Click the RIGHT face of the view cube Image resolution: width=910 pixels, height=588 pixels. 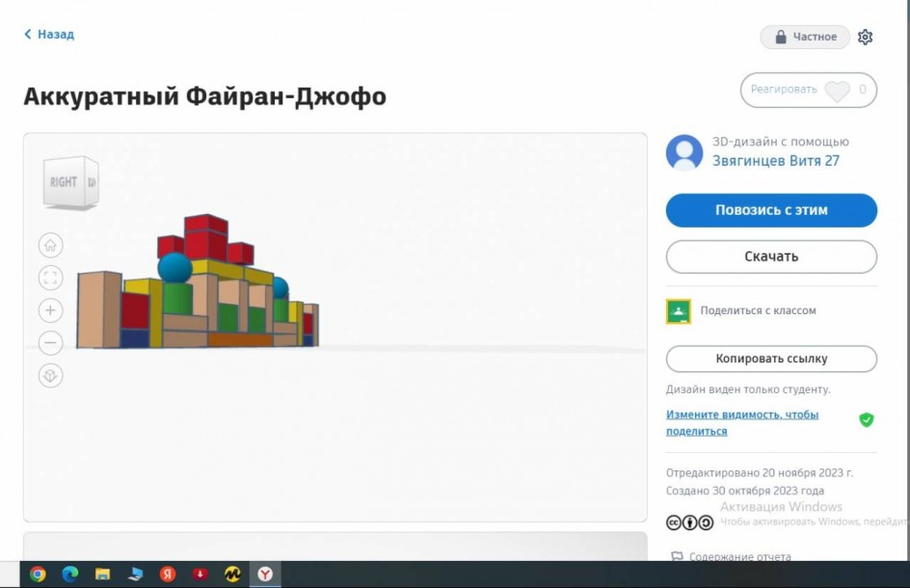(64, 182)
